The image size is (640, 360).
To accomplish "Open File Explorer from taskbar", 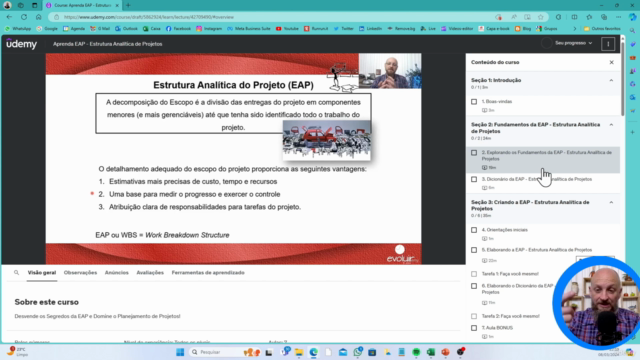I will (299, 352).
